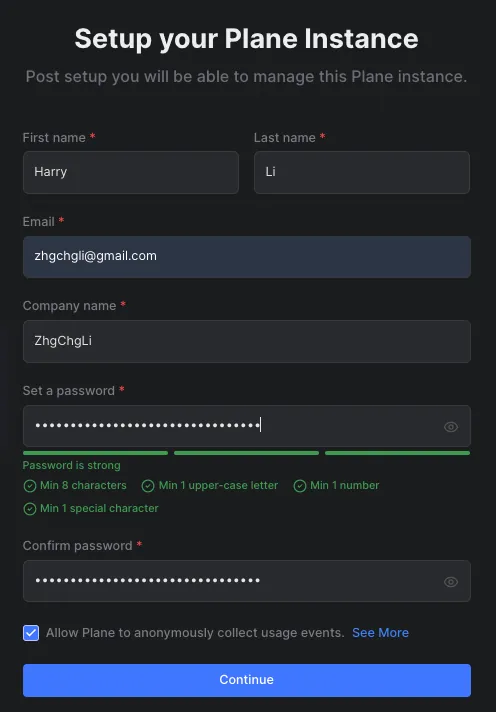Click the Min 1 upper-case letter checkmark
The height and width of the screenshot is (712, 496).
[148, 486]
